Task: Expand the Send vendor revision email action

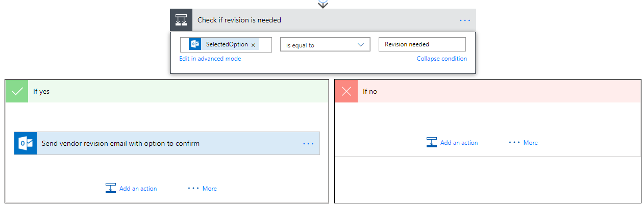Action: click(x=153, y=143)
